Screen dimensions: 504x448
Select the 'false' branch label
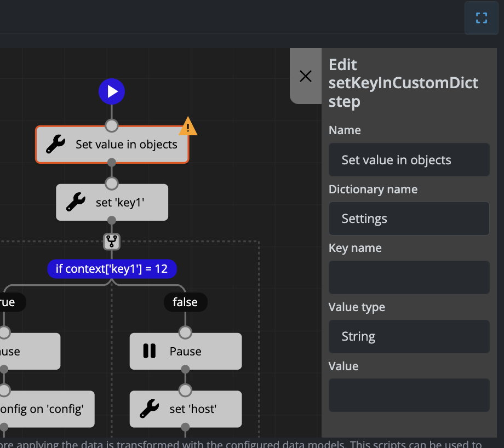click(x=185, y=302)
